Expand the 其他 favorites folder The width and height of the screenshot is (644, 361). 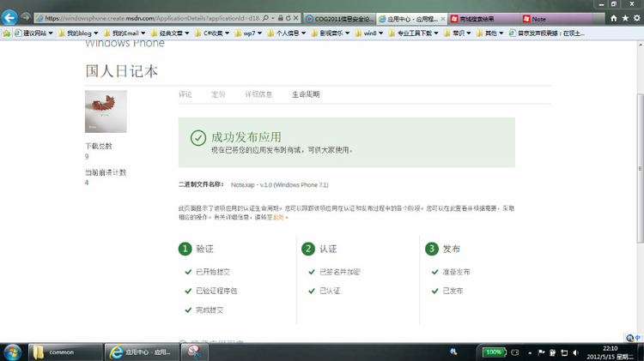point(490,33)
